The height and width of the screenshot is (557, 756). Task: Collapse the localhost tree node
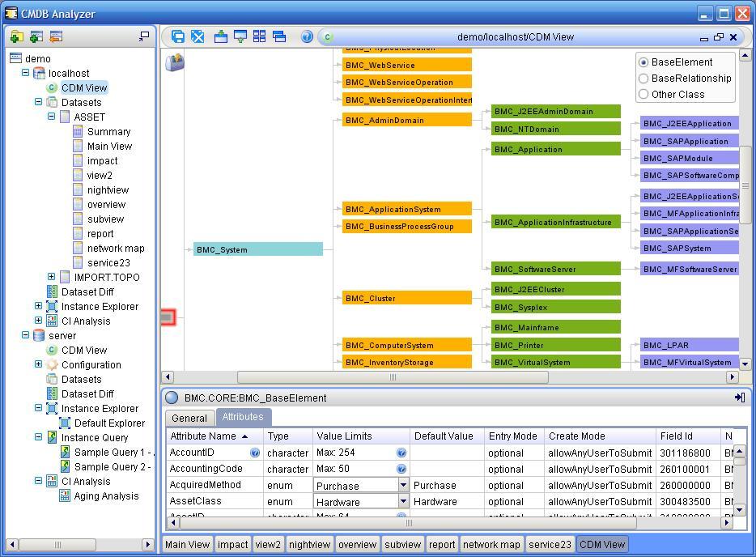click(x=26, y=73)
